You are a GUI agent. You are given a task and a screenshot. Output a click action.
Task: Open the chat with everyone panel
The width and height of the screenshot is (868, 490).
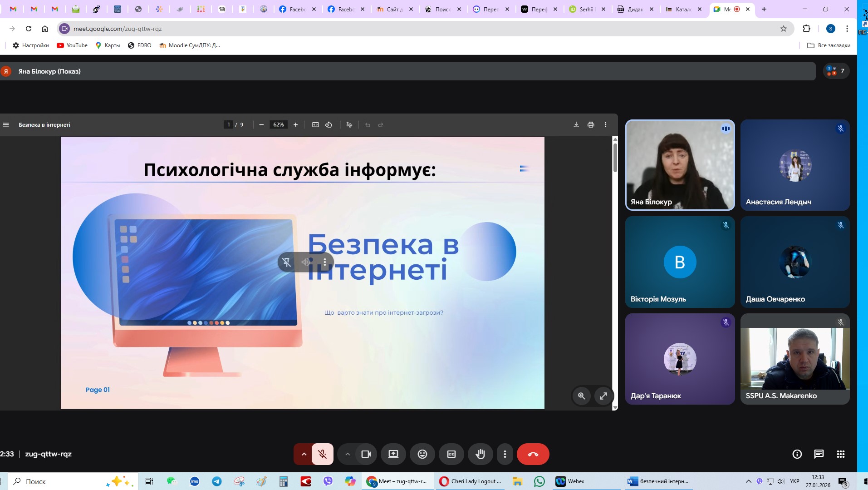tap(819, 454)
